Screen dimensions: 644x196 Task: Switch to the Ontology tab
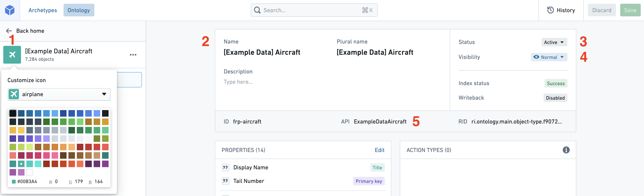(79, 10)
